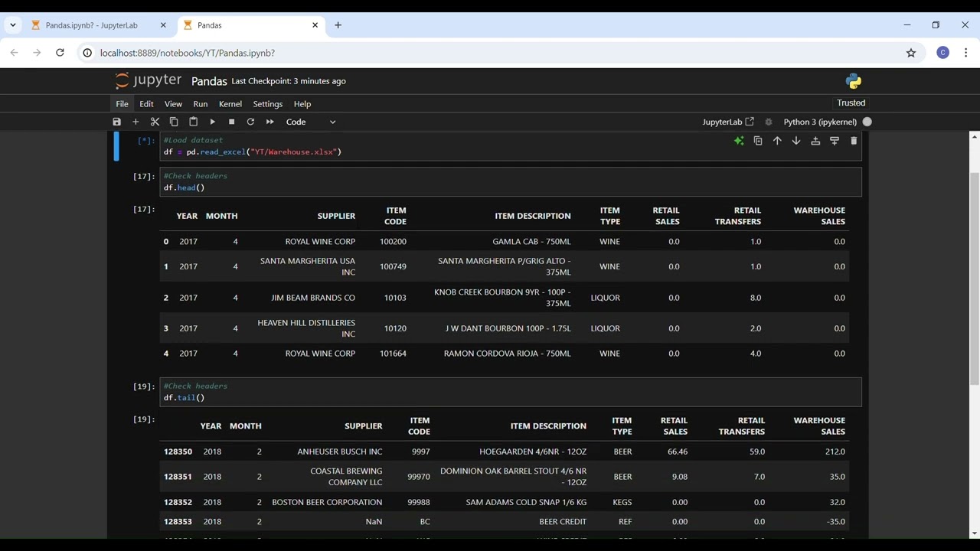This screenshot has width=980, height=551.
Task: Click the retail sales value 66.46
Action: point(678,452)
